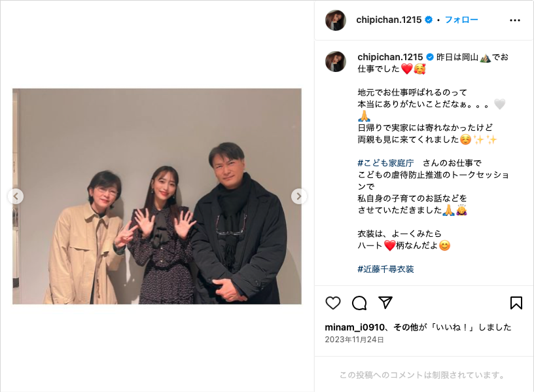Go to the previous photo in the carousel
This screenshot has width=534, height=392.
point(16,196)
